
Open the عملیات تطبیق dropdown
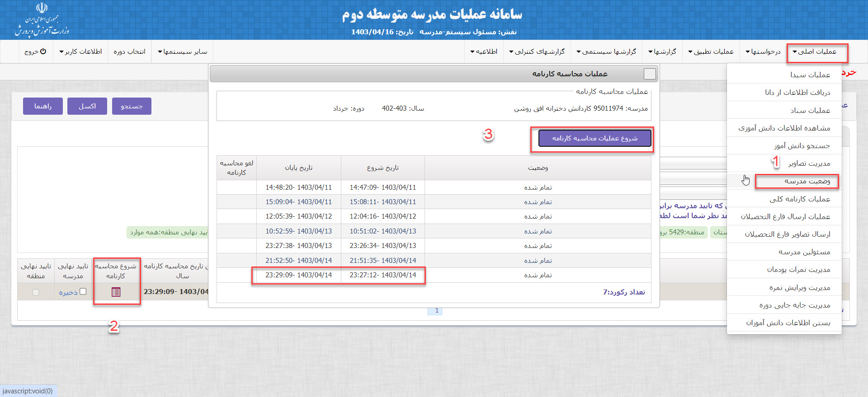(711, 52)
